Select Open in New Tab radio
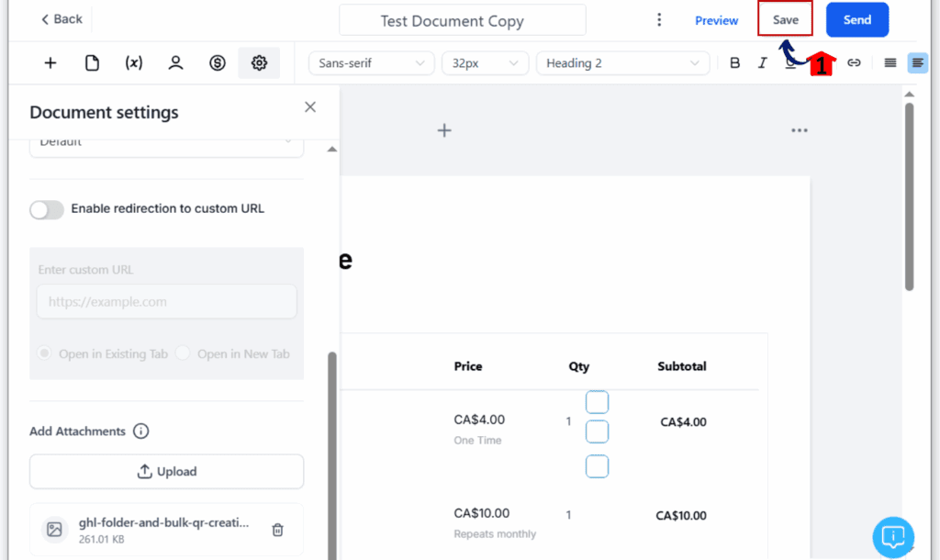 (x=183, y=353)
